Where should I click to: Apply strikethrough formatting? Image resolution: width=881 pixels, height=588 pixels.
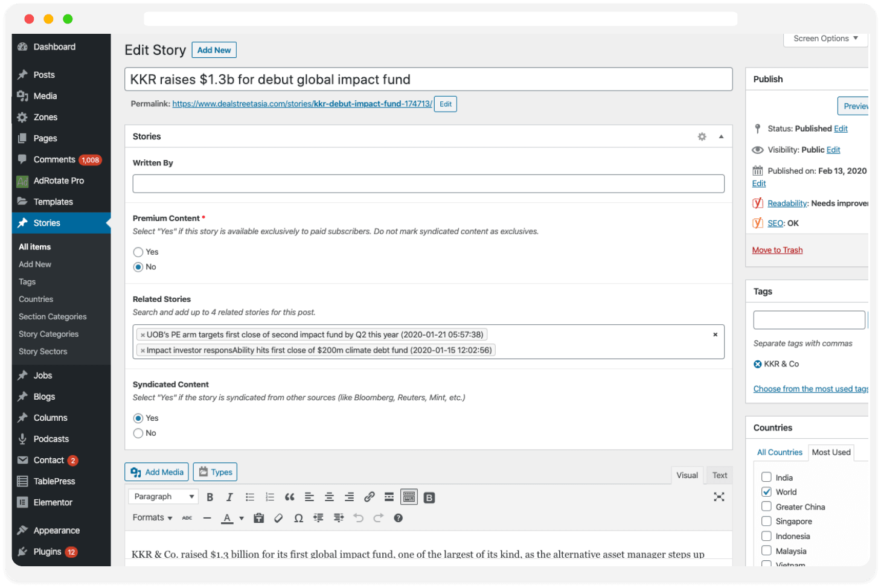pos(187,518)
